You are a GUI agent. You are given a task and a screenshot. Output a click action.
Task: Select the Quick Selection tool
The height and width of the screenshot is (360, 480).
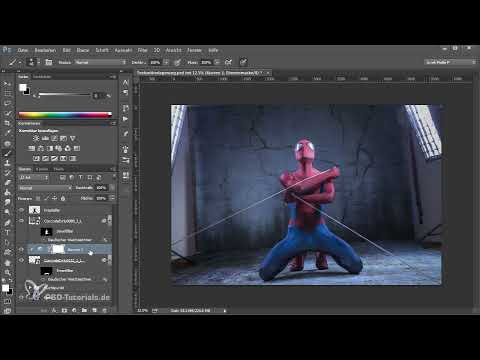coord(7,113)
